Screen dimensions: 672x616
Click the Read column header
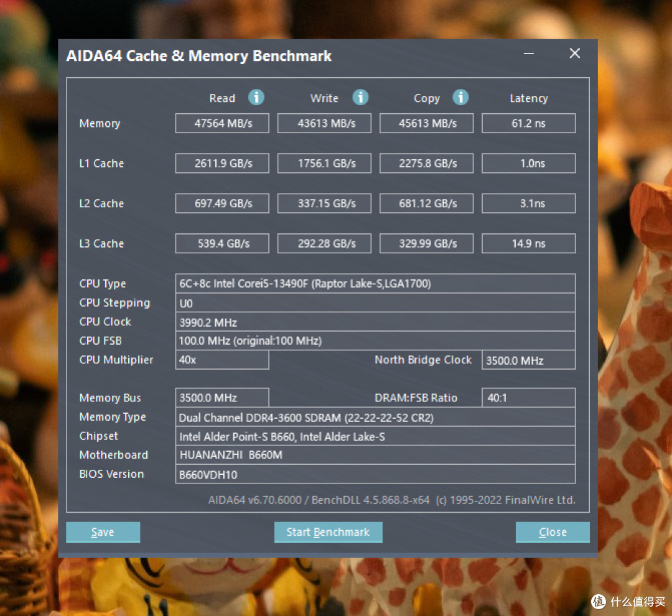tap(222, 98)
